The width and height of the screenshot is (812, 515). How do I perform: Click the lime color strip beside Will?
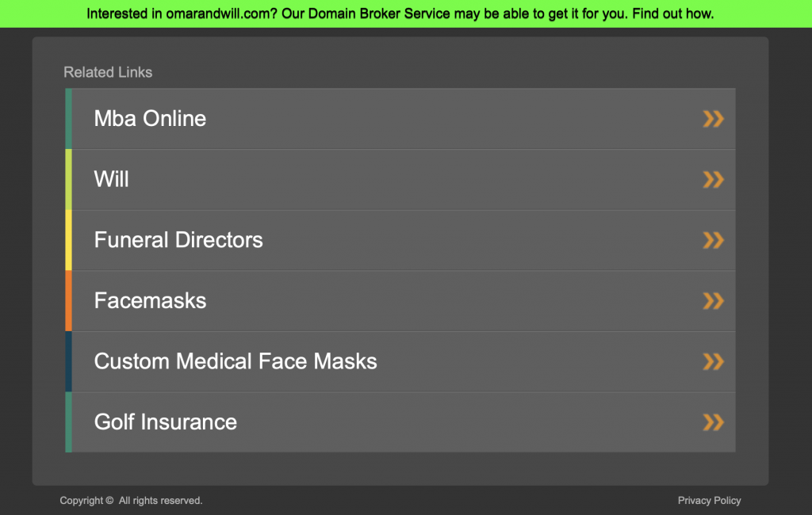68,180
